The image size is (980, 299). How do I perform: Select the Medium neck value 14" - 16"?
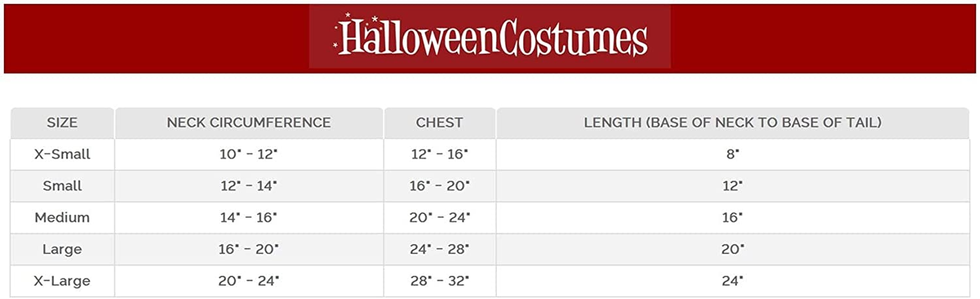(x=249, y=218)
